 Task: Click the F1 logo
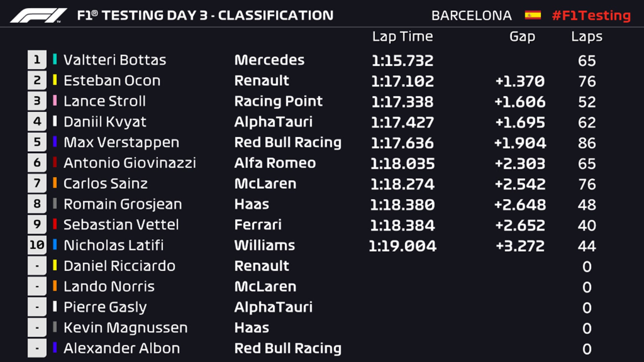(x=38, y=15)
